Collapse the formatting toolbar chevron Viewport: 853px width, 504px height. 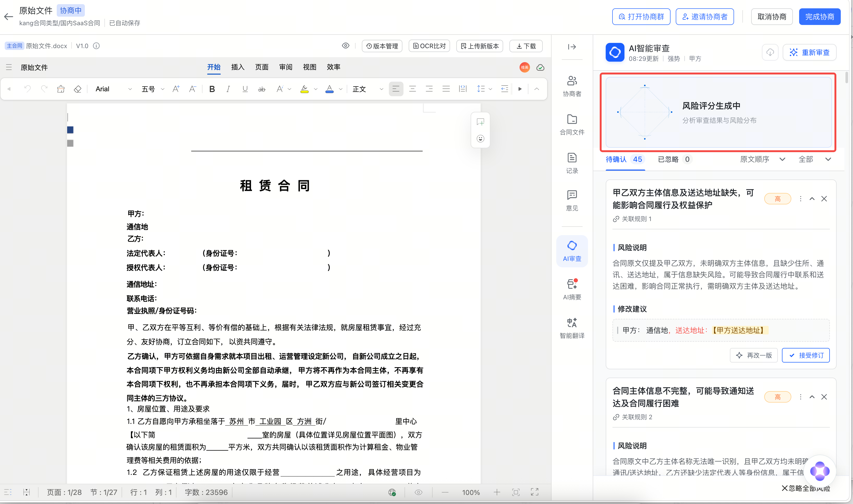click(x=537, y=89)
